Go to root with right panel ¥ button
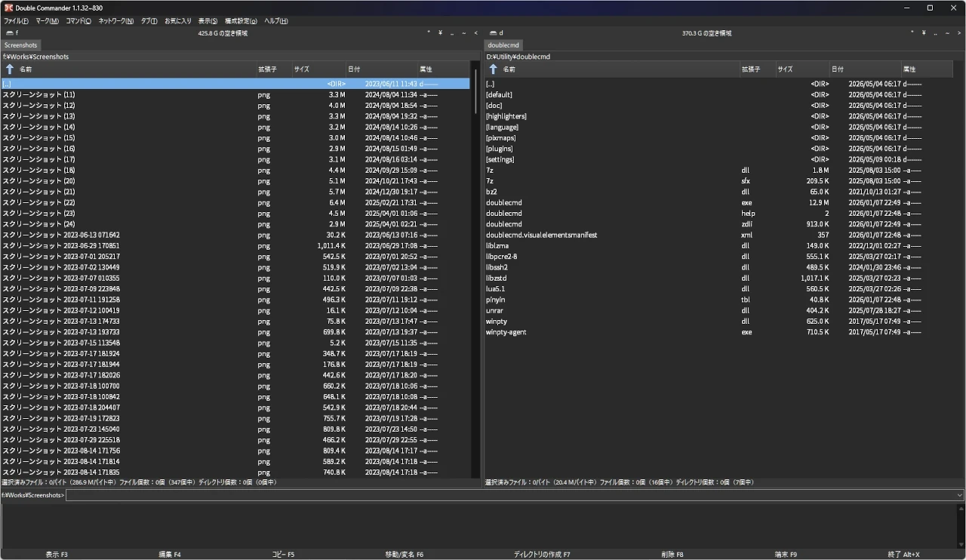The height and width of the screenshot is (560, 966). [x=924, y=33]
